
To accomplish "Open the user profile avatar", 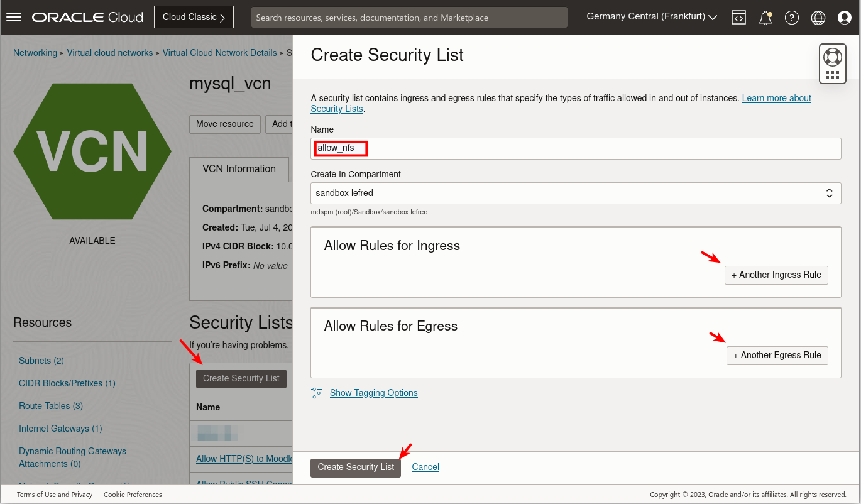I will [844, 17].
